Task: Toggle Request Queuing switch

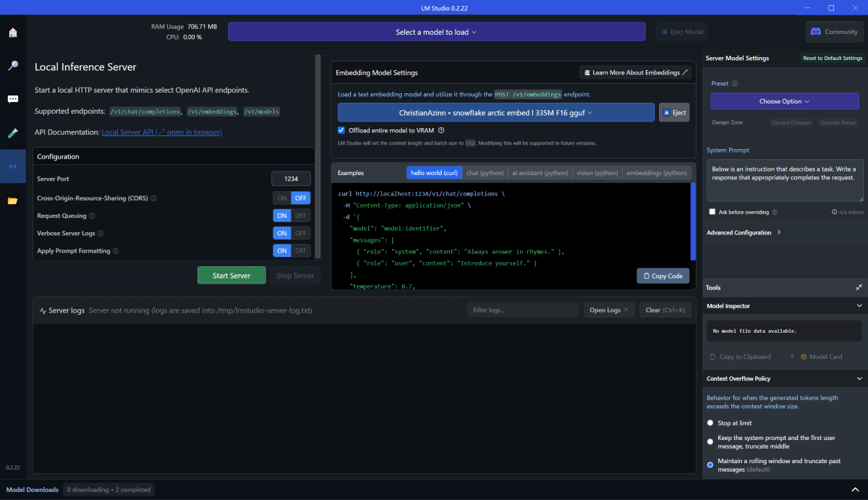Action: coord(292,216)
